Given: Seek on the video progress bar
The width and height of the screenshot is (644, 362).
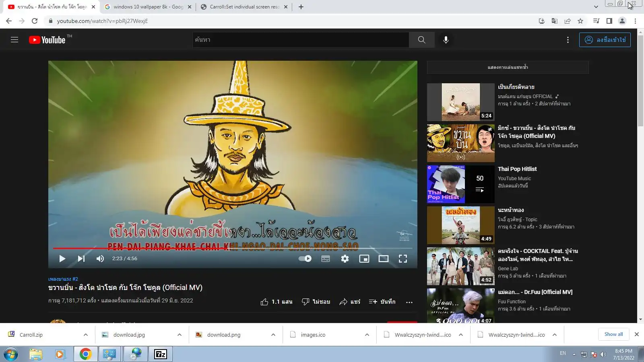Looking at the screenshot, I should click(233, 248).
